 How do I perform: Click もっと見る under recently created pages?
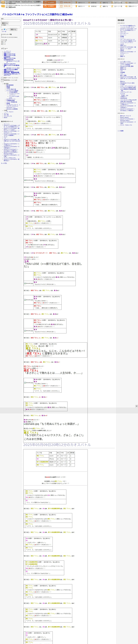[4, 163]
